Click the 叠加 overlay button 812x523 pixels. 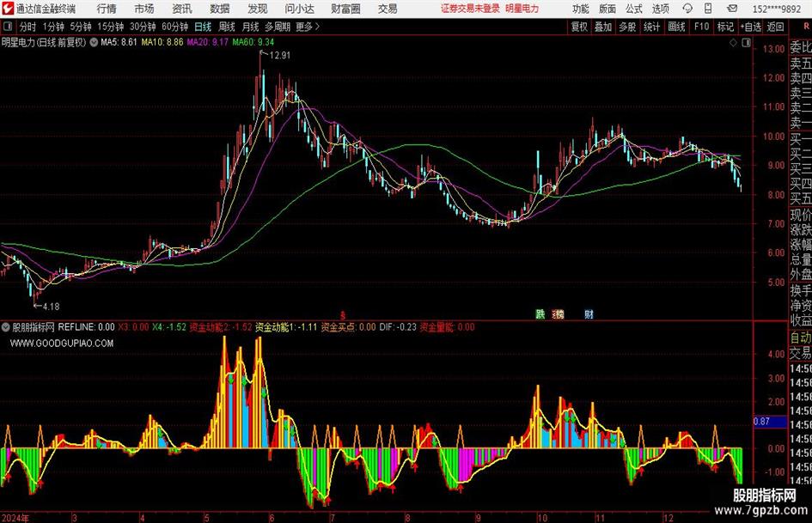pos(603,27)
